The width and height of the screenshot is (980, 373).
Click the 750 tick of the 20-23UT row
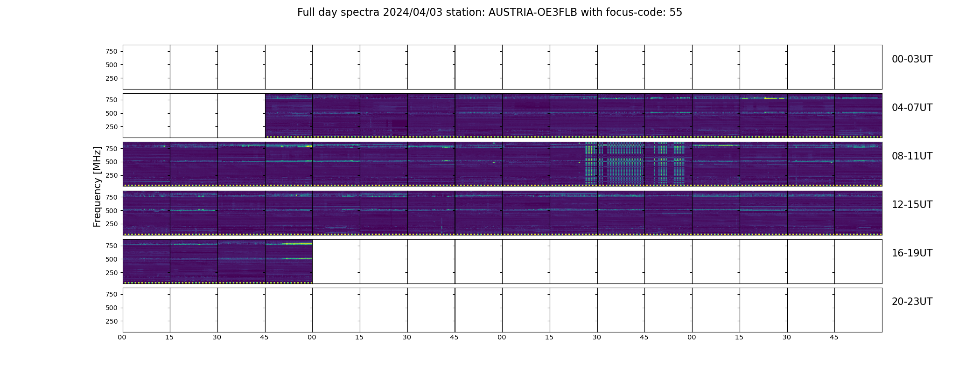coord(112,294)
